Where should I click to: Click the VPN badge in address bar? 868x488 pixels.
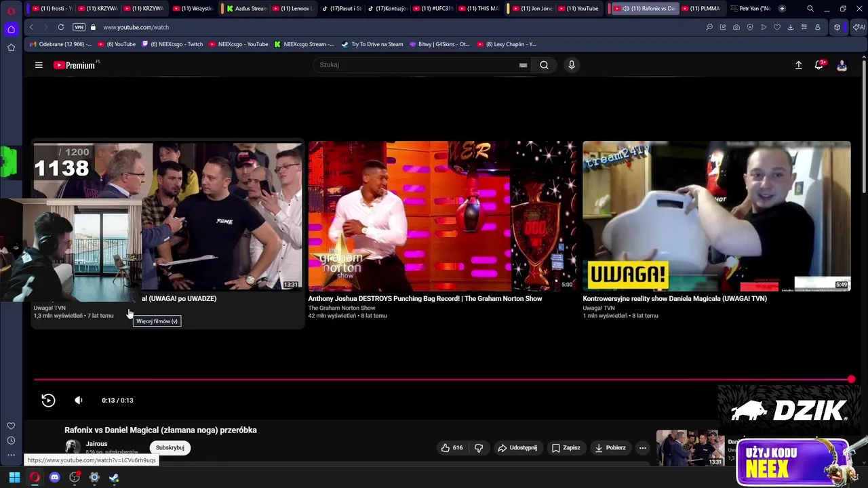coord(79,27)
